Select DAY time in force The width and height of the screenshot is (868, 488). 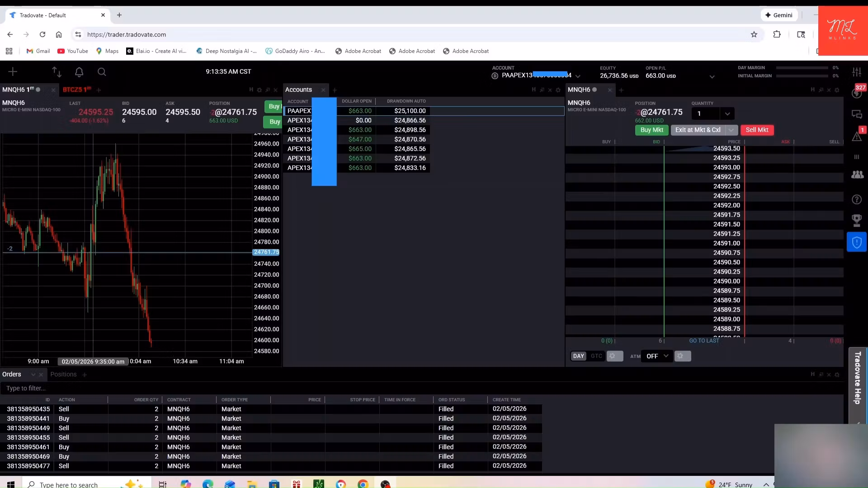coord(579,356)
